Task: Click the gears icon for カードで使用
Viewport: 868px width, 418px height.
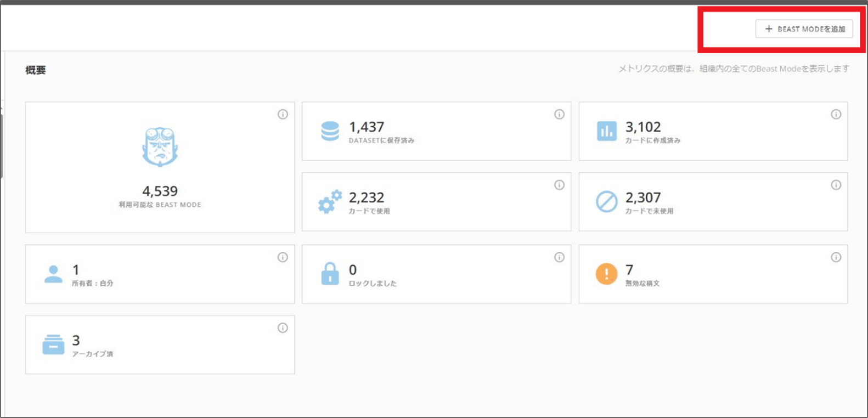Action: click(x=330, y=202)
